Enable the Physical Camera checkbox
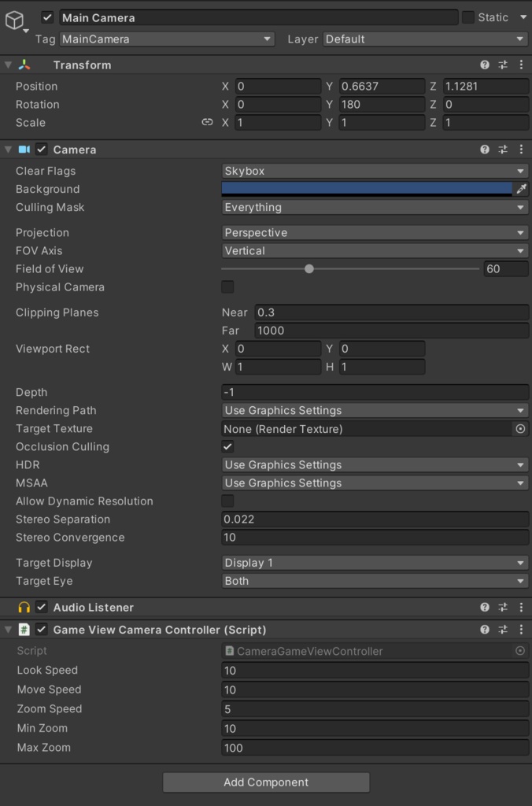The image size is (532, 806). (227, 287)
